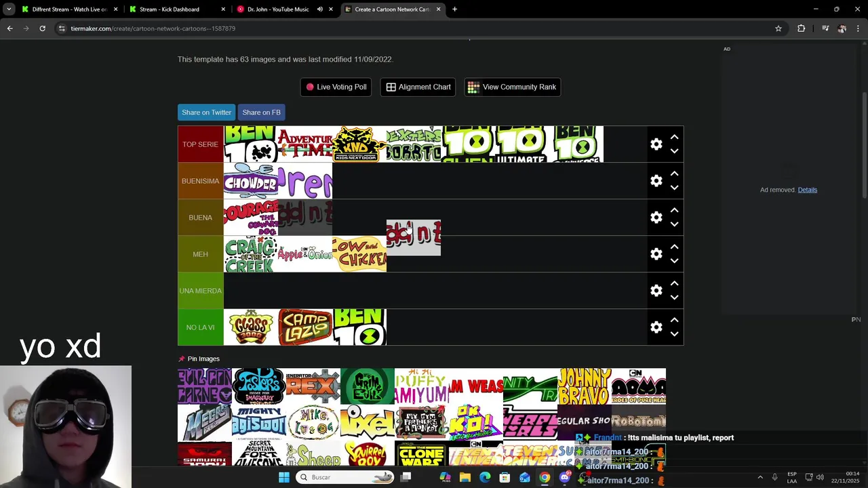Screen dimensions: 868x488
Task: Switch to Diffrent Stream Kick tab
Action: (69, 9)
